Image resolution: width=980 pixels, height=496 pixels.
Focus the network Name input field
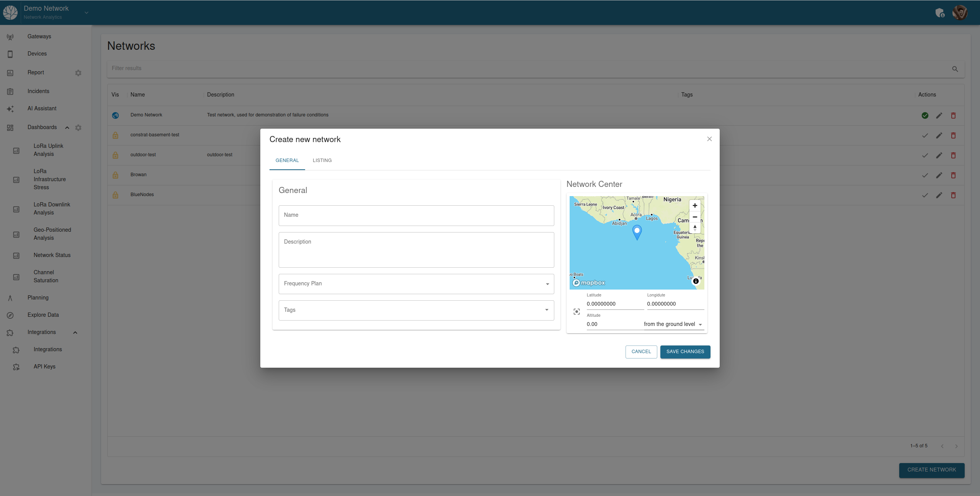click(416, 216)
